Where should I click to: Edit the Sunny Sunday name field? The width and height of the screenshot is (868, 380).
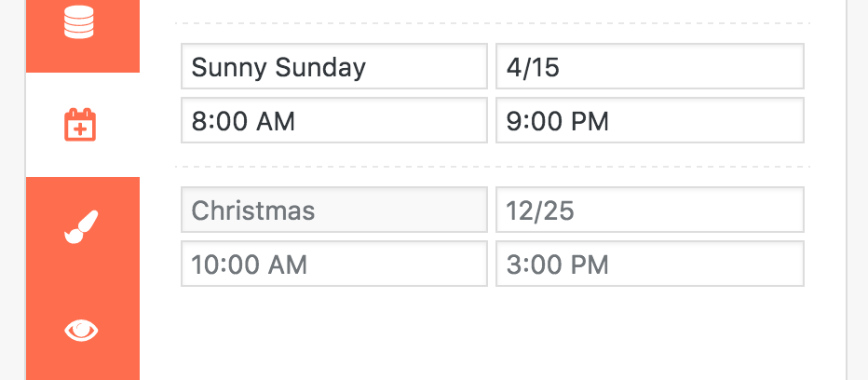point(334,66)
